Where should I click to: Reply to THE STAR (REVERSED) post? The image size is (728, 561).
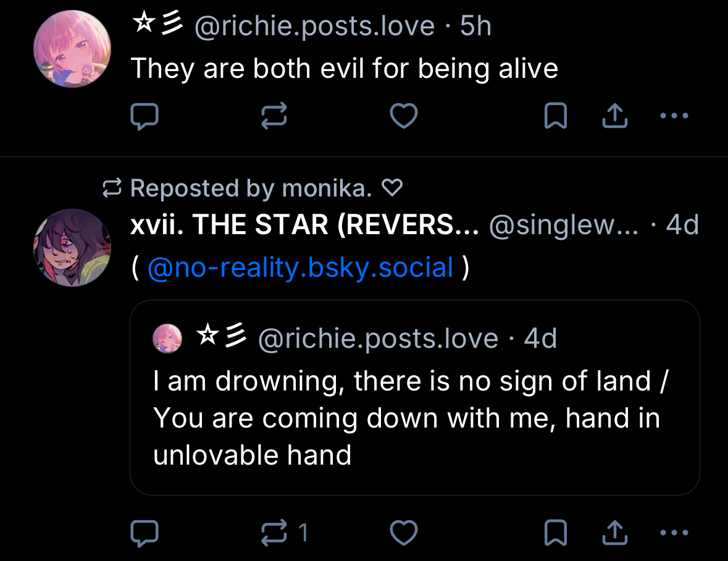[x=144, y=533]
